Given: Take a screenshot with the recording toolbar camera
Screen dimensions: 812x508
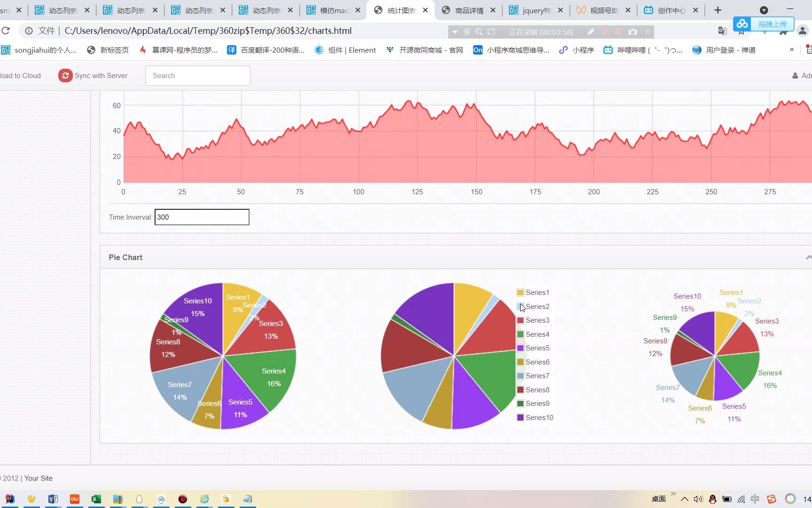Looking at the screenshot, I should tap(632, 32).
